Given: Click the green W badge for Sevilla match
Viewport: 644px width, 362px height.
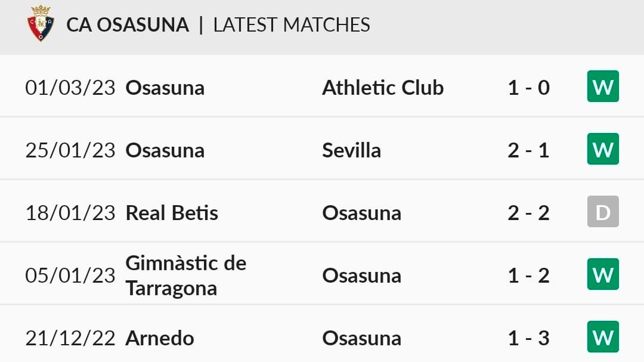Looking at the screenshot, I should point(603,148).
